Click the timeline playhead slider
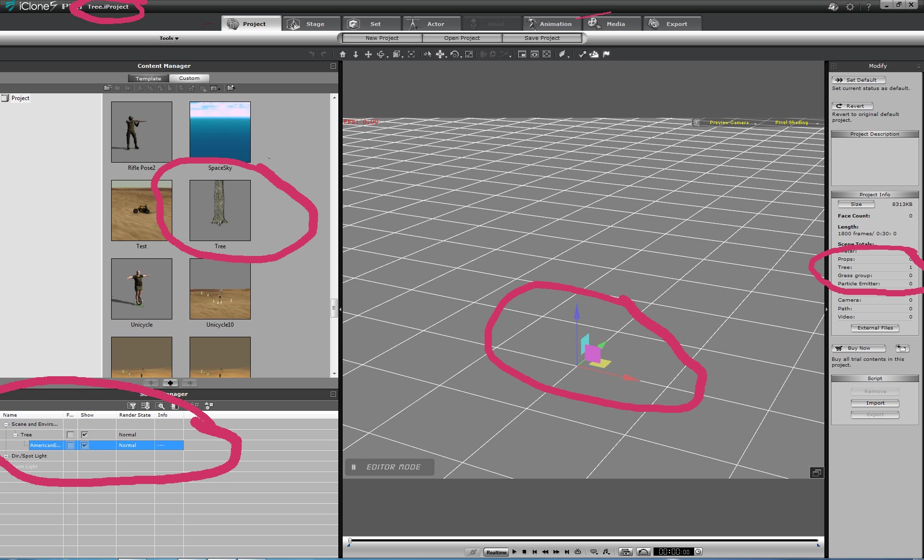 pos(350,541)
